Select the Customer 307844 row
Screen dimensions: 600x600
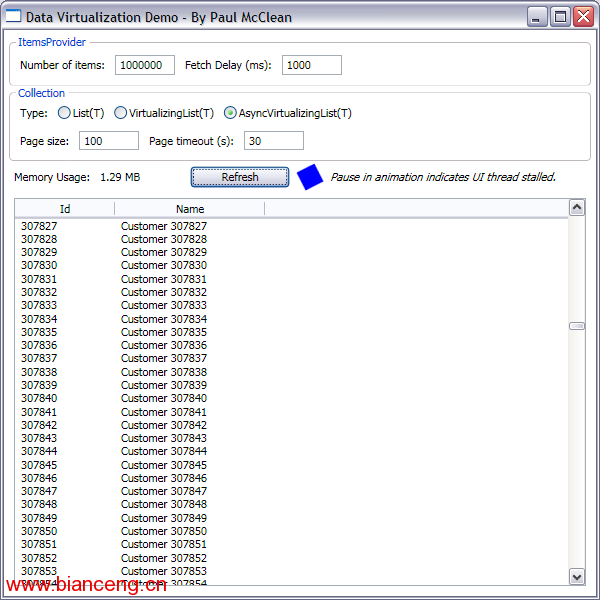click(x=292, y=451)
